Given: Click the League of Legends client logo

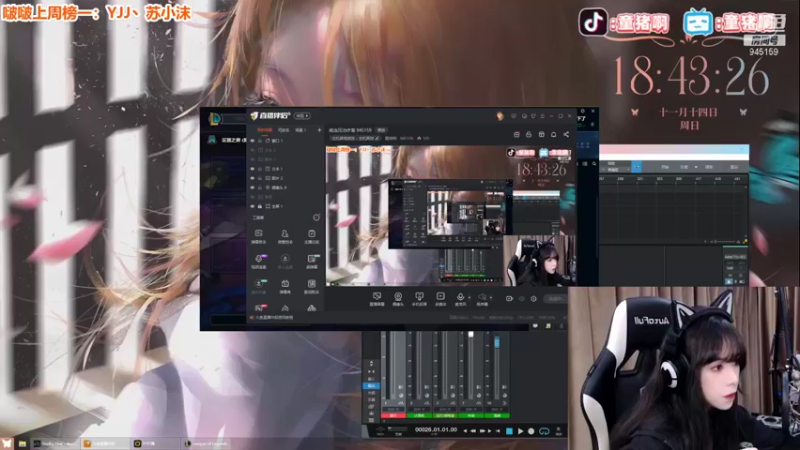Looking at the screenshot, I should [215, 119].
